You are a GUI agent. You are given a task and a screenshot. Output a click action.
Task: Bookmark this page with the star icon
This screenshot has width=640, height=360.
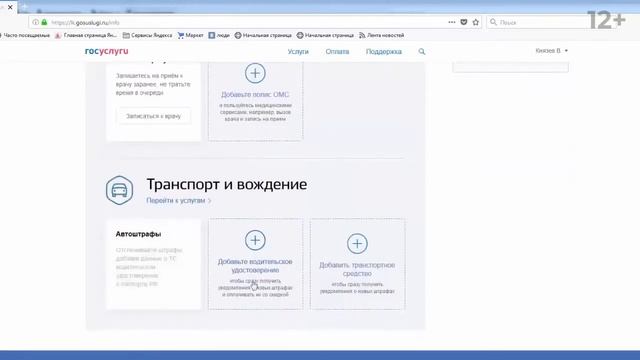[x=476, y=22]
